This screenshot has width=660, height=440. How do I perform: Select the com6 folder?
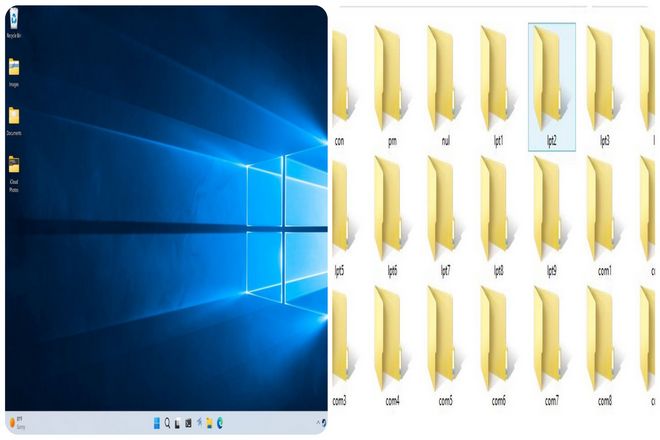click(498, 346)
